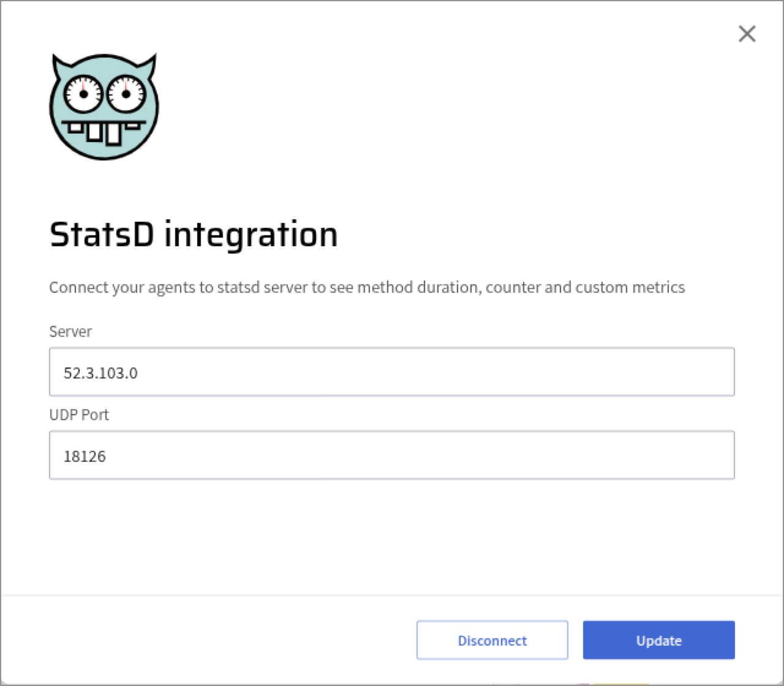The height and width of the screenshot is (686, 784).
Task: Click the 18126 port number text
Action: coord(85,456)
